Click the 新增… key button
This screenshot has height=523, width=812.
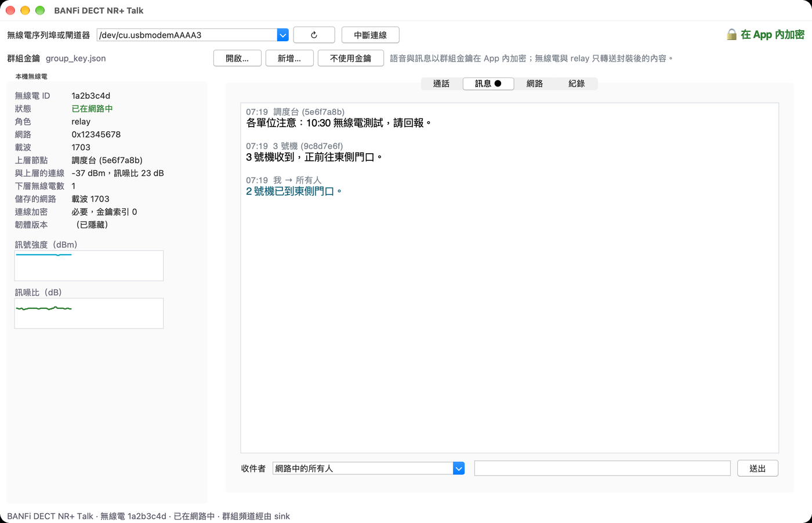click(289, 58)
